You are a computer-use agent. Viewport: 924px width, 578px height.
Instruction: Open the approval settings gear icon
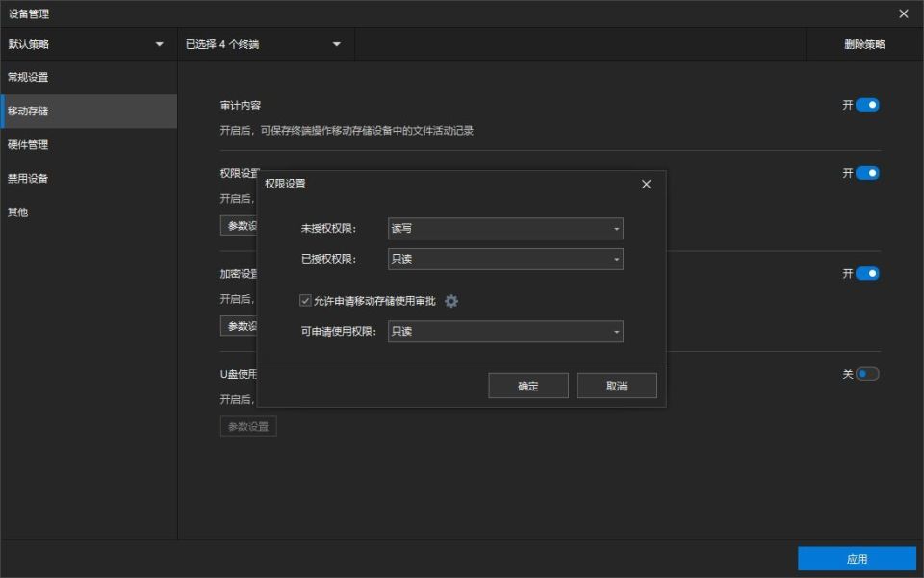[x=451, y=301]
